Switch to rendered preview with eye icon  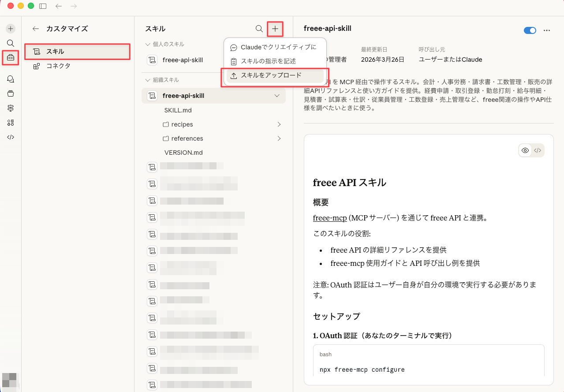click(525, 150)
